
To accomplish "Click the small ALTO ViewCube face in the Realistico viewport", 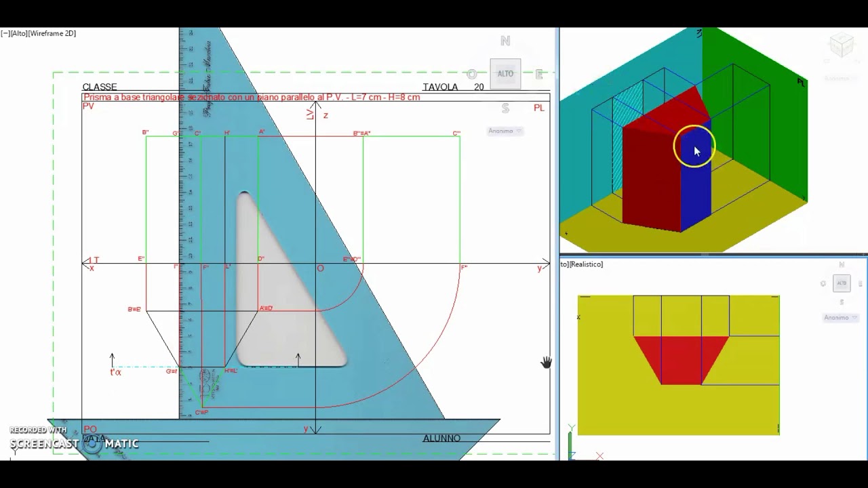I will [842, 283].
